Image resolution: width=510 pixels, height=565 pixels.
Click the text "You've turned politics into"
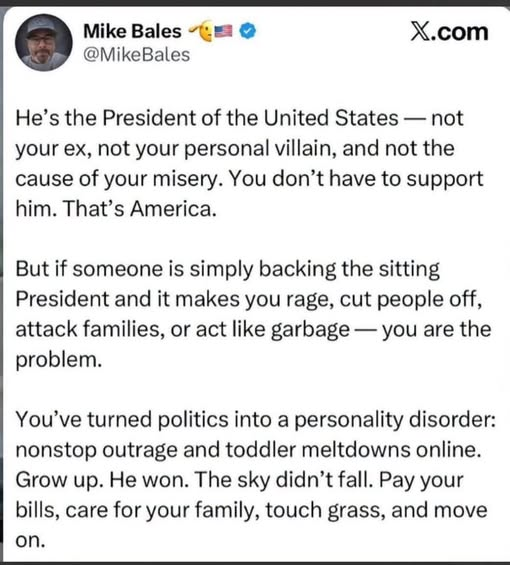click(x=151, y=420)
